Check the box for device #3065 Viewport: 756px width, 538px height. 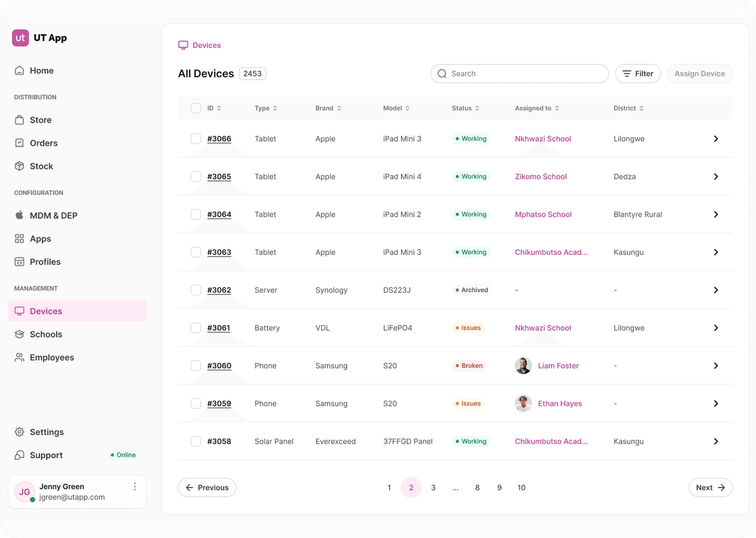196,177
